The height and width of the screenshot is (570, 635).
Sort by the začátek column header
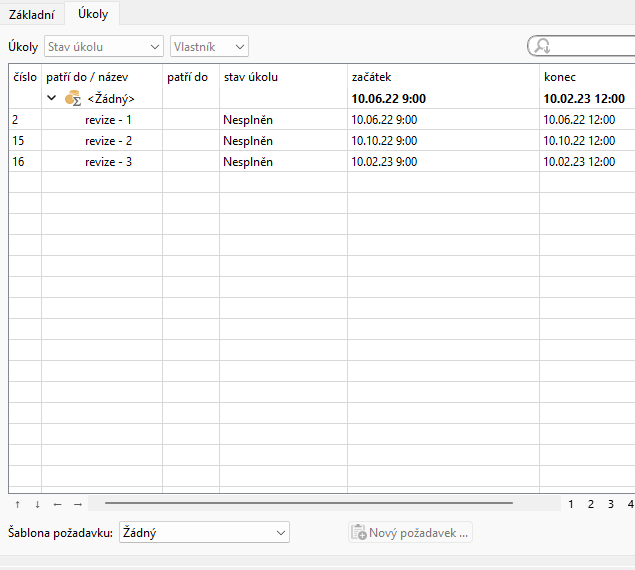442,77
